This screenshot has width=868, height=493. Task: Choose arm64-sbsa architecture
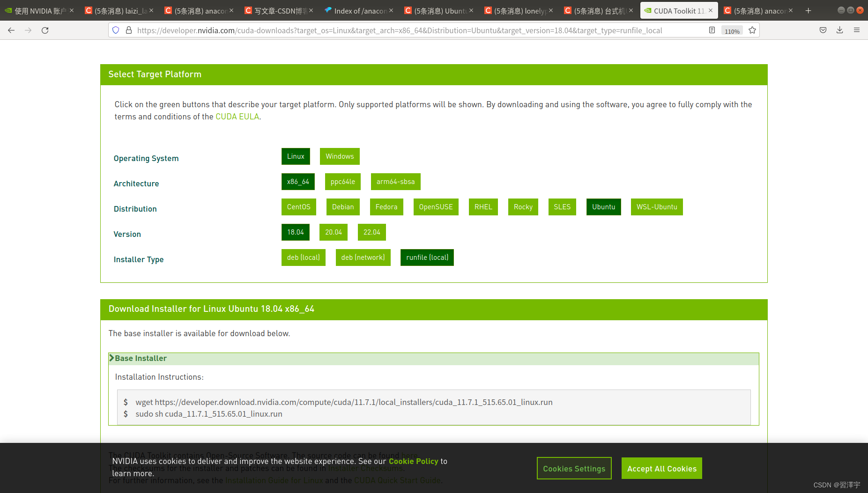(395, 182)
